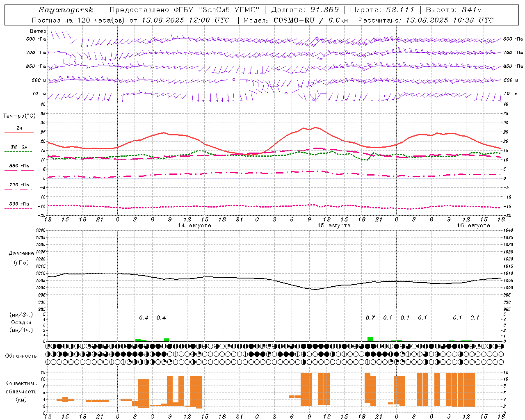The width and height of the screenshot is (525, 420).
Task: Click the pink dotted 500 гПа temperature legend line
Action: tap(19, 208)
